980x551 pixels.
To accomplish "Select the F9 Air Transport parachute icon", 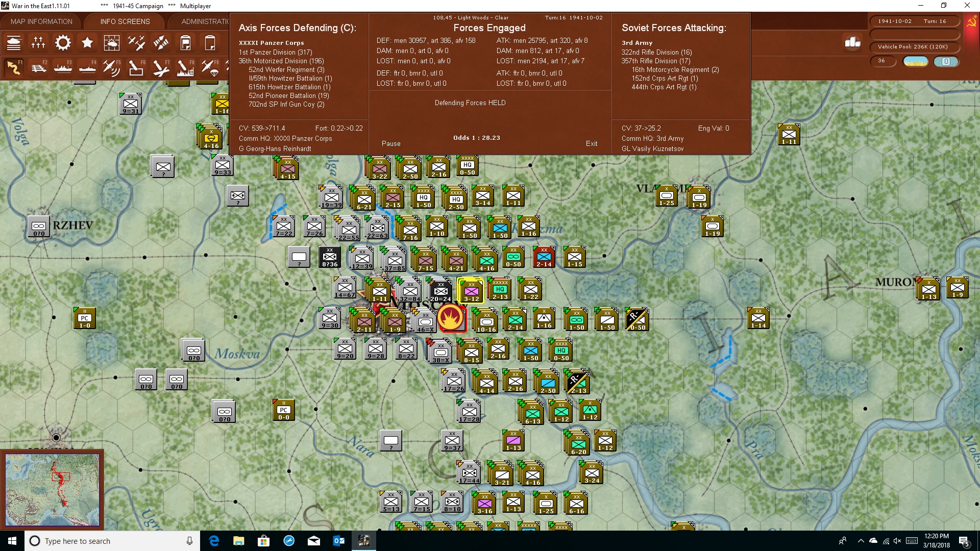I will click(210, 68).
